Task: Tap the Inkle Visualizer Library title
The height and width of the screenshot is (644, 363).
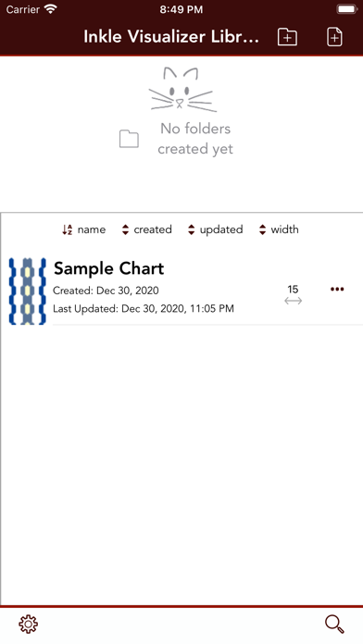Action: (171, 37)
